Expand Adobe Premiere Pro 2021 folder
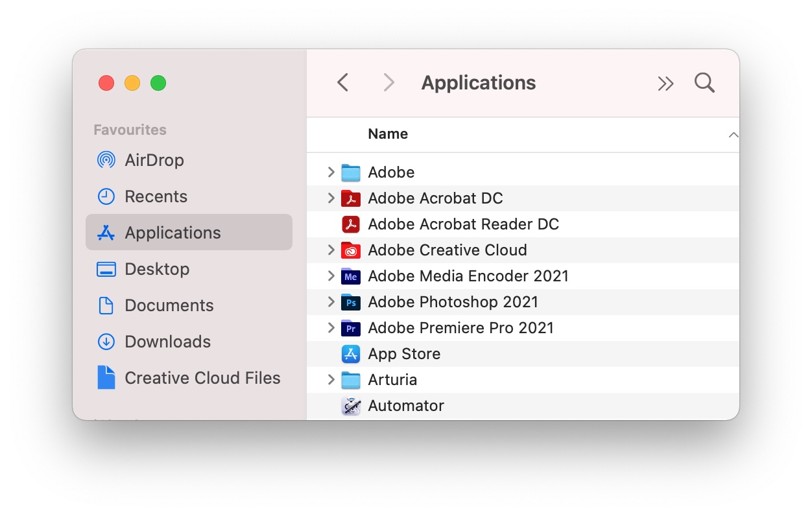Image resolution: width=812 pixels, height=516 pixels. [x=331, y=328]
